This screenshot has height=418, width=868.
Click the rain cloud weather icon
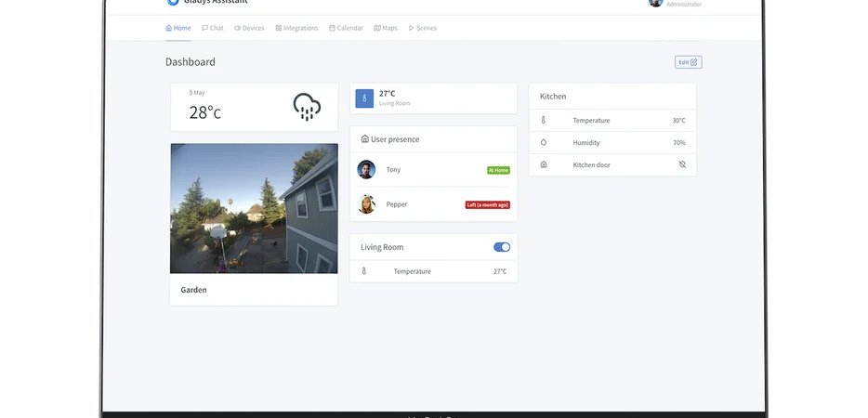[307, 106]
